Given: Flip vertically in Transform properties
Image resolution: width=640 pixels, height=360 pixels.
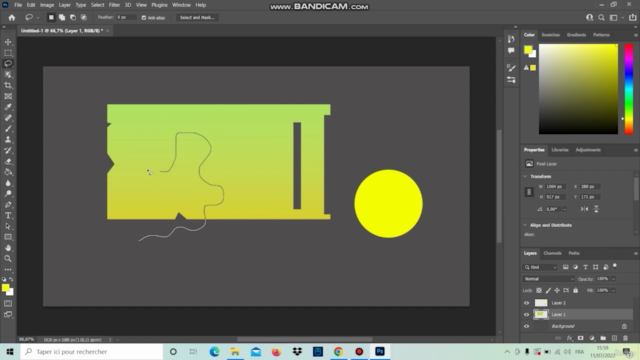Looking at the screenshot, I should (x=596, y=209).
